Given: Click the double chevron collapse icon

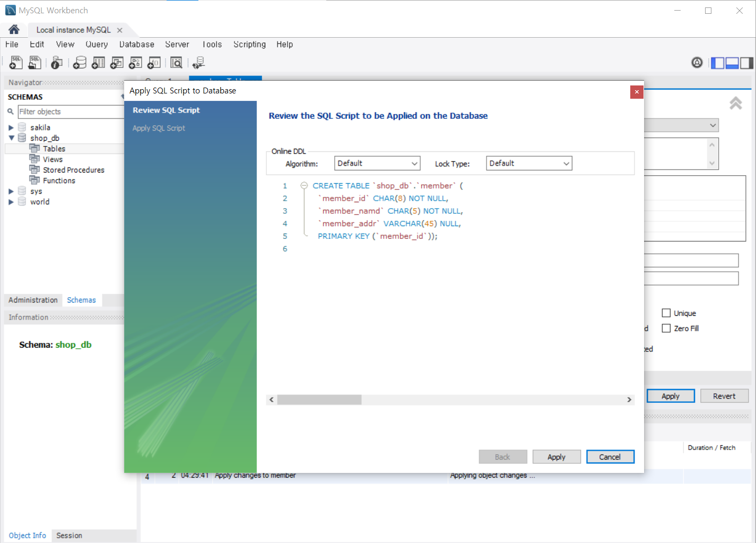Looking at the screenshot, I should tap(735, 103).
